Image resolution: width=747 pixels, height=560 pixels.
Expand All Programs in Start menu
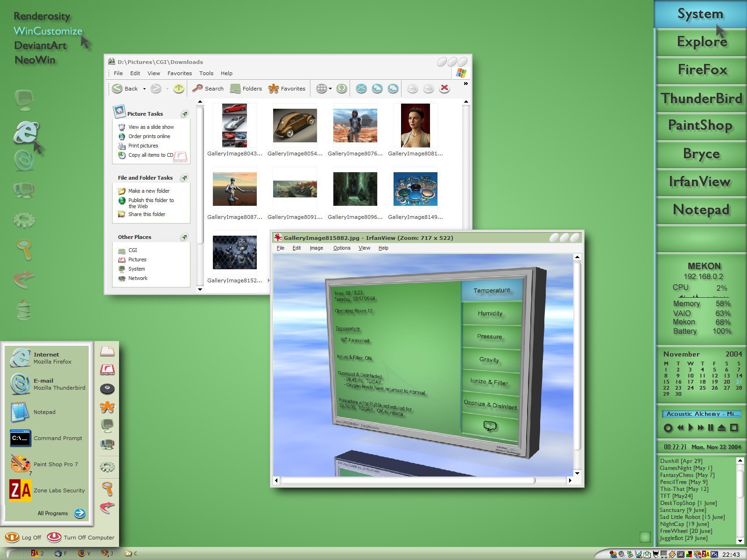[61, 513]
